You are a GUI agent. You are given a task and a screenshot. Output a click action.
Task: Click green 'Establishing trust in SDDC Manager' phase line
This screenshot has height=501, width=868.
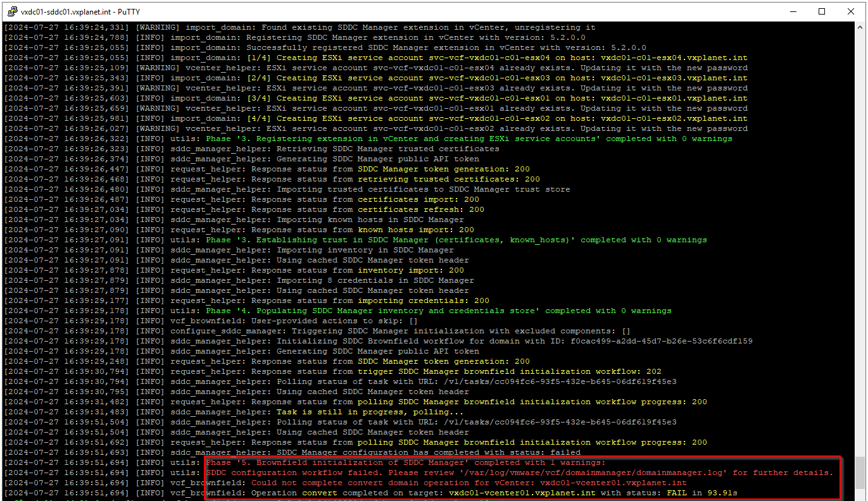[x=456, y=240]
